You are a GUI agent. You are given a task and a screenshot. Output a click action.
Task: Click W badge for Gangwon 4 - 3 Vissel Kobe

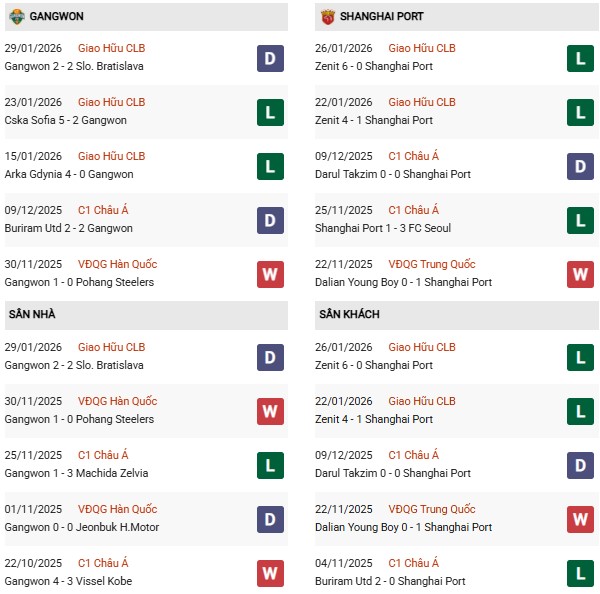270,573
